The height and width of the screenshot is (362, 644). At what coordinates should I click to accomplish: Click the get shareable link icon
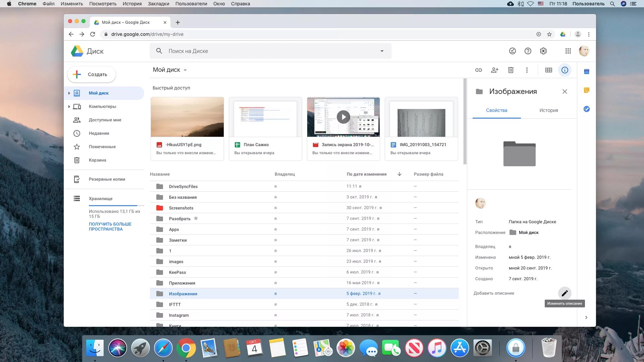click(x=479, y=70)
